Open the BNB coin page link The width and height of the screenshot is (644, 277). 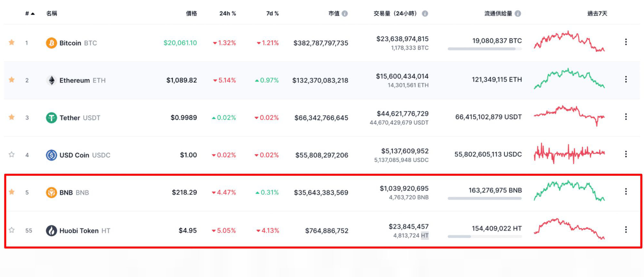click(x=74, y=192)
